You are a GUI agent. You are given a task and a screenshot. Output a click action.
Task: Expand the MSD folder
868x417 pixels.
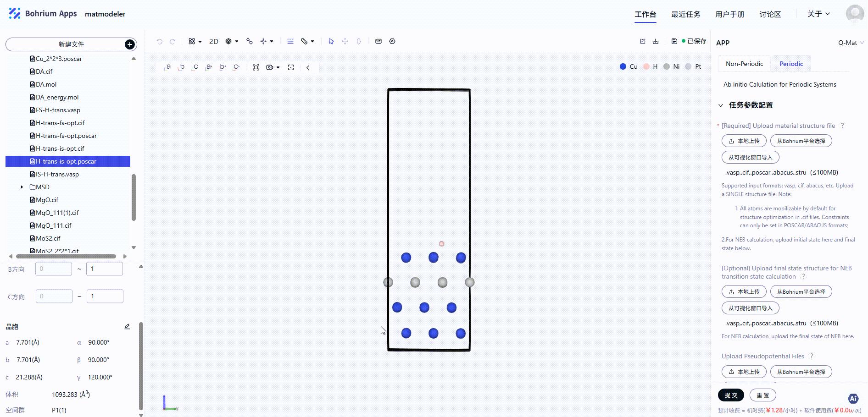[x=22, y=187]
